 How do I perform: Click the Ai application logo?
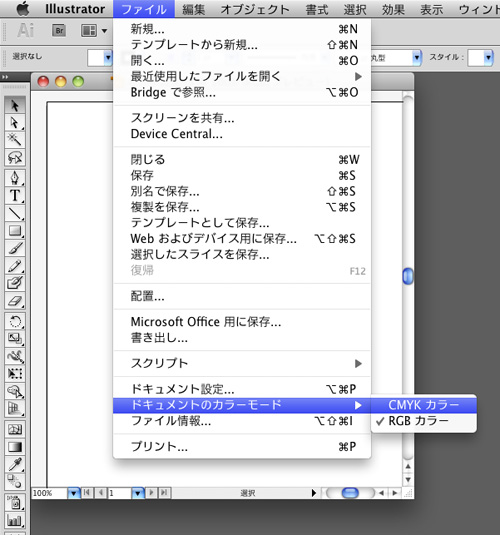(x=25, y=30)
